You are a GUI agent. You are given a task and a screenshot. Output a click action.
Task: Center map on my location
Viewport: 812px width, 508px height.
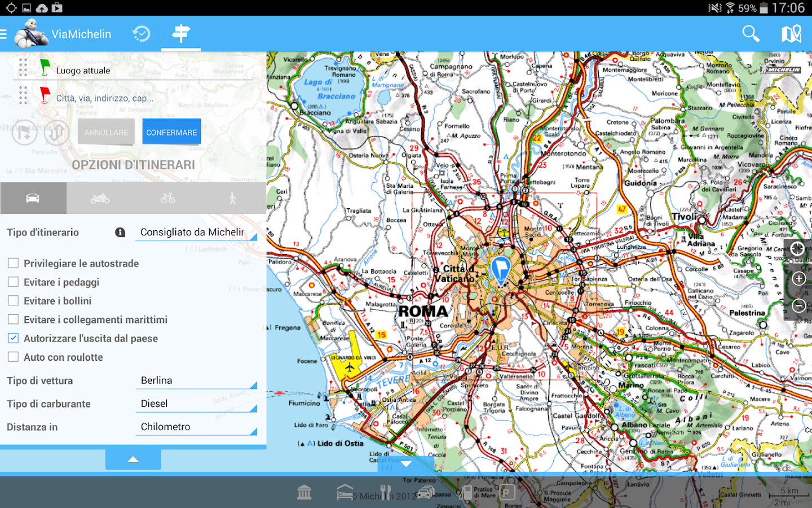[797, 248]
